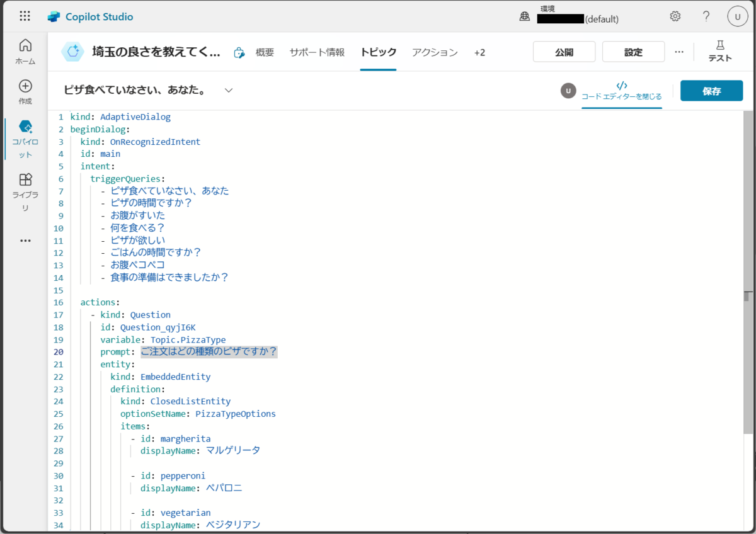Select コパイロット in the sidebar

25,139
